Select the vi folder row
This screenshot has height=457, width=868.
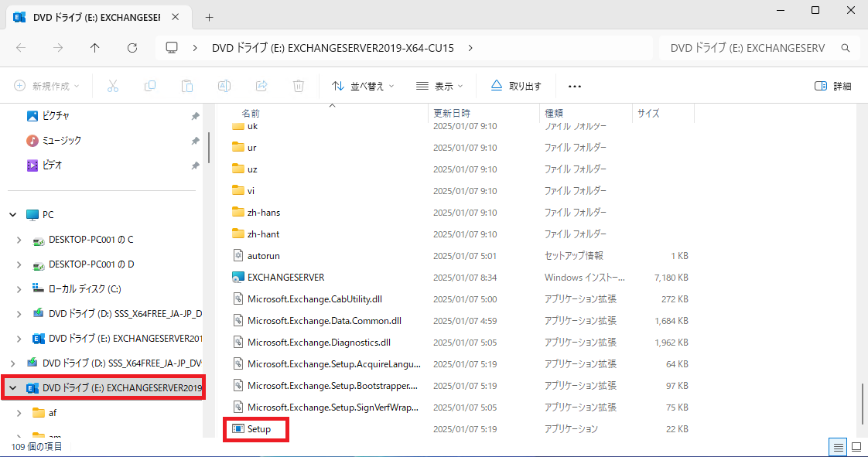460,191
